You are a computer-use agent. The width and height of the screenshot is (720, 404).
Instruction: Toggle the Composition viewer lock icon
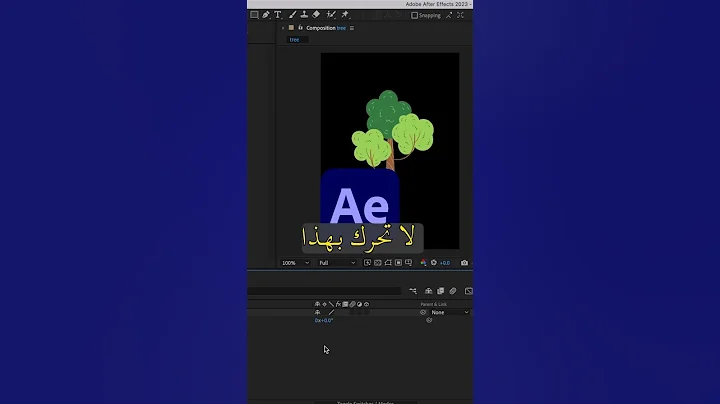[300, 28]
